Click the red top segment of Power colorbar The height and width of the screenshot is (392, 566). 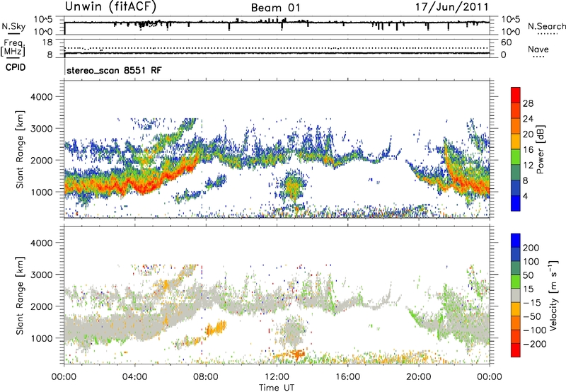[516, 95]
